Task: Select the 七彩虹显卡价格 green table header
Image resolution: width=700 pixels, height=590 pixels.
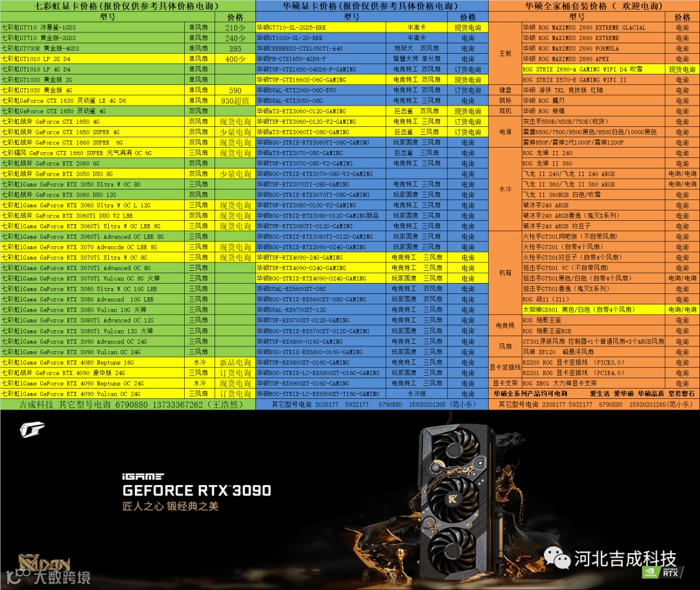Action: point(128,6)
